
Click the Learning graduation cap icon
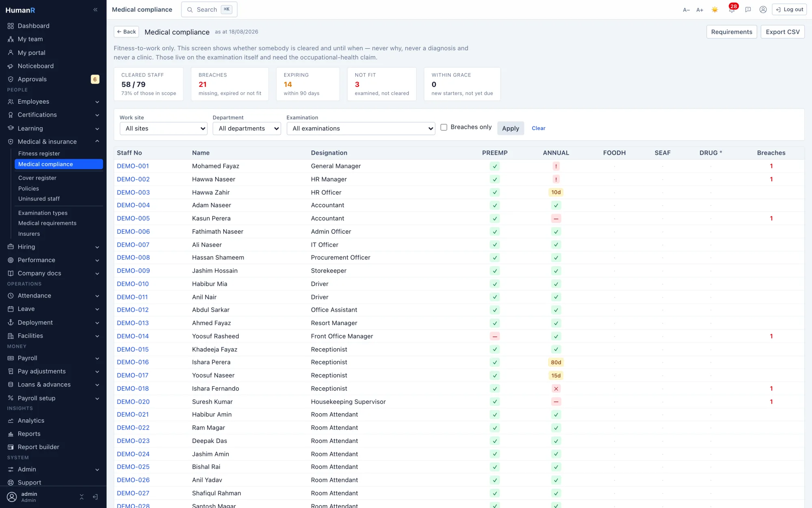coord(11,128)
